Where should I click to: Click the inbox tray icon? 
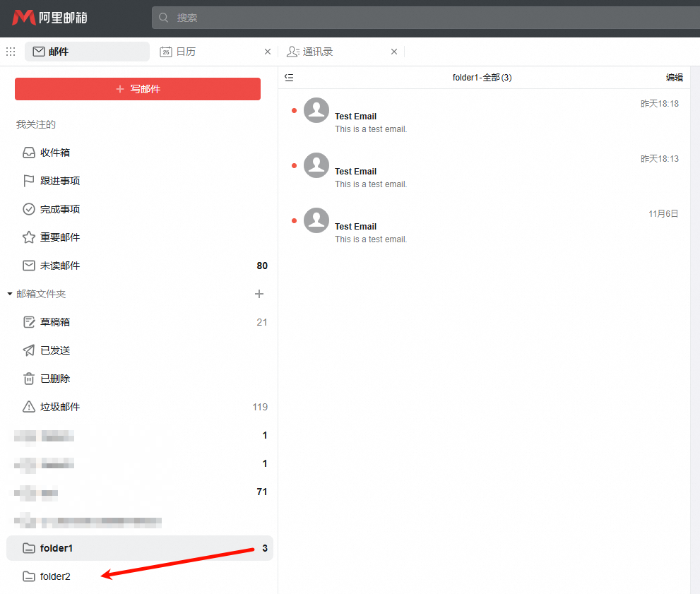[28, 153]
